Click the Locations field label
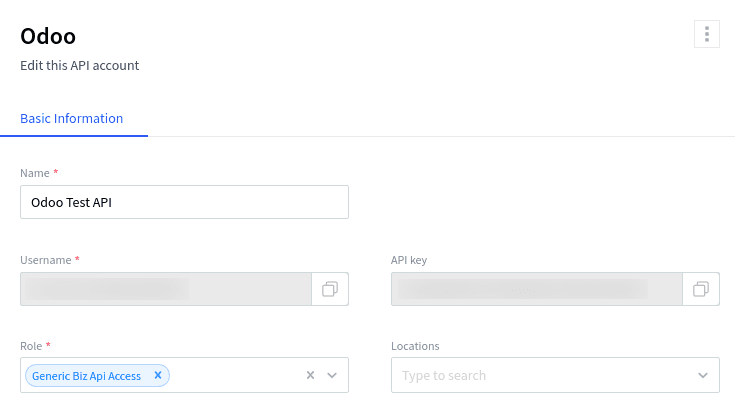735x417 pixels. [415, 346]
